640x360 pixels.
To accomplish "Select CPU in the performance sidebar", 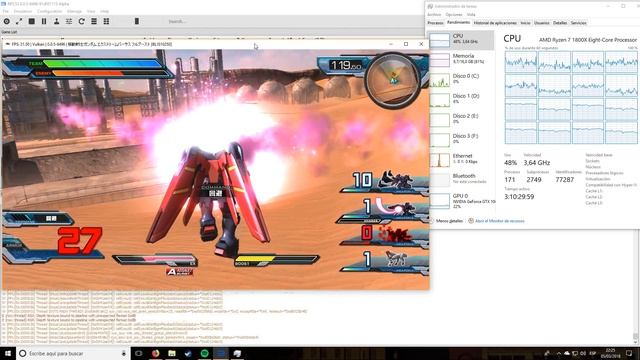I will [x=461, y=40].
